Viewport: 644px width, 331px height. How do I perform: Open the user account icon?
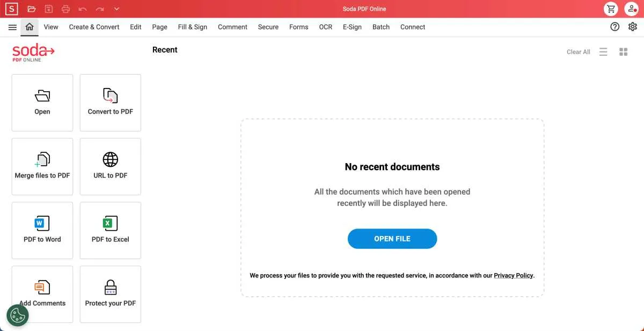[x=632, y=9]
